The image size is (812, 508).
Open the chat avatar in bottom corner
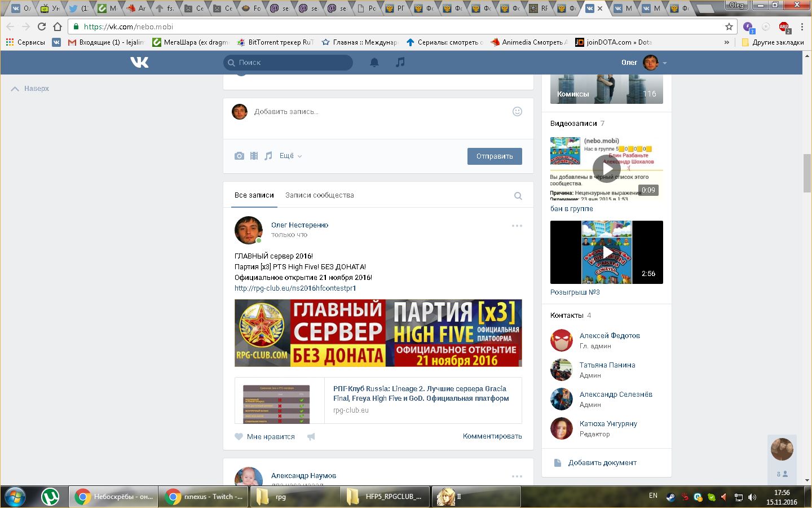coord(782,449)
